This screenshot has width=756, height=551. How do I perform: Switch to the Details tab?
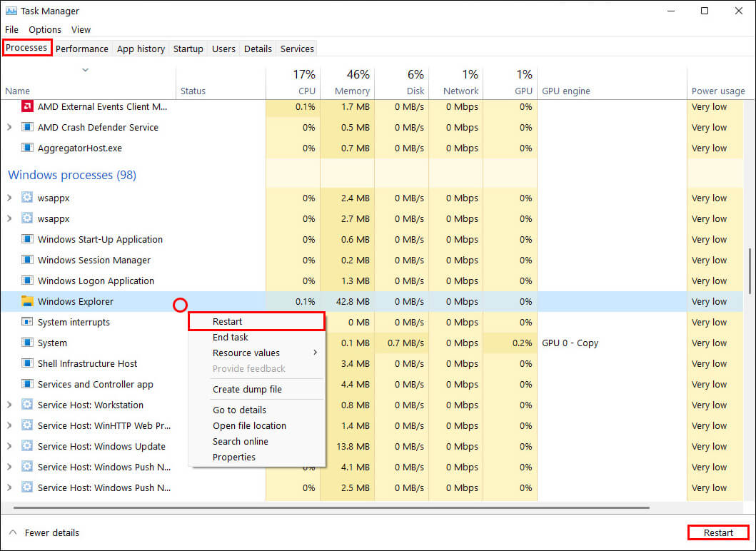pyautogui.click(x=258, y=49)
